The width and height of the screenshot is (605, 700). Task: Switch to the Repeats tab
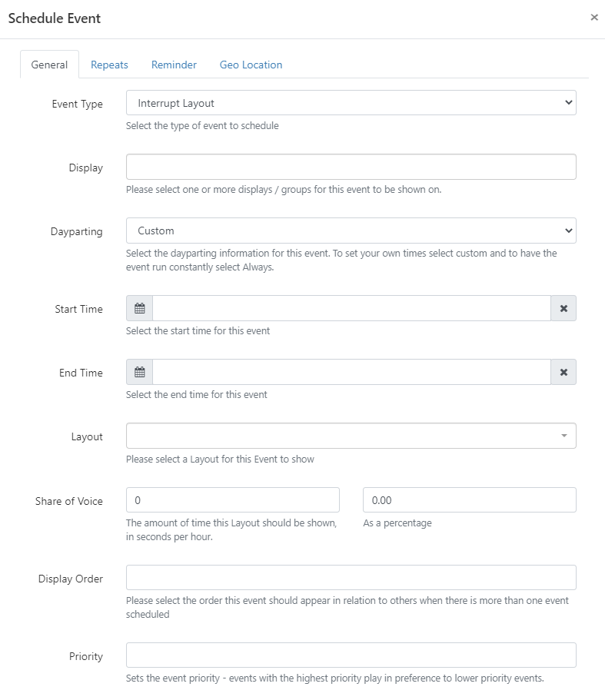109,65
